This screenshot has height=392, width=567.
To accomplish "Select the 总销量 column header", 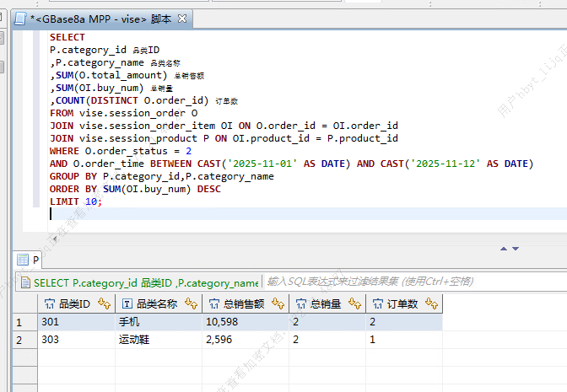I will click(326, 303).
